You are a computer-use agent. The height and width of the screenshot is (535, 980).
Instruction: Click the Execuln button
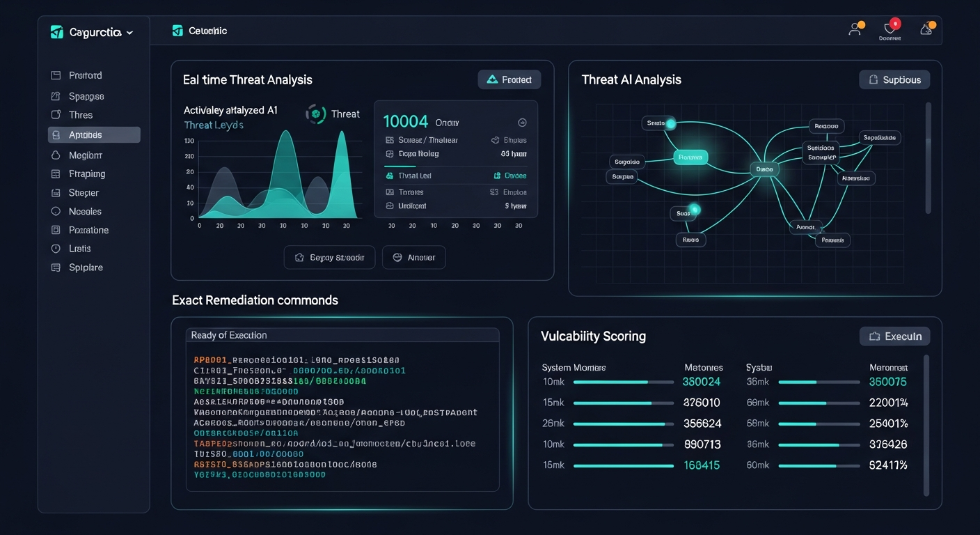[x=895, y=336]
